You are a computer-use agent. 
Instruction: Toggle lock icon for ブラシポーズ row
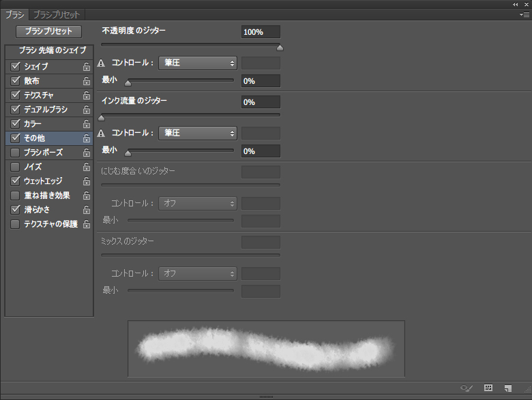pyautogui.click(x=87, y=153)
